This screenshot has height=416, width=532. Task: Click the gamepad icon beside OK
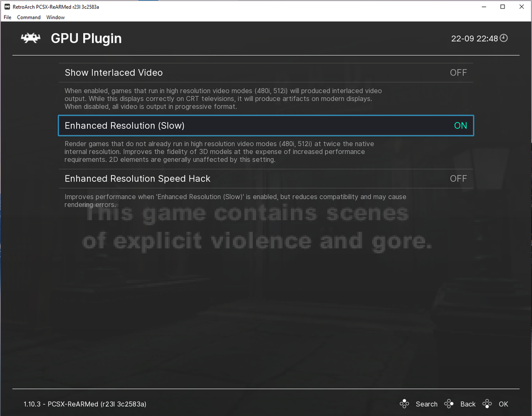487,404
